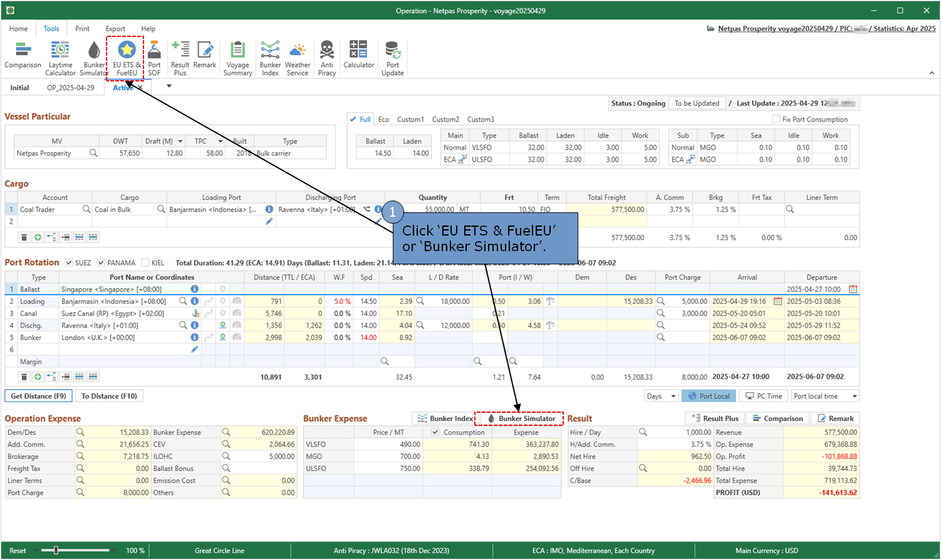The width and height of the screenshot is (941, 560).
Task: Open the Export menu tab
Action: pos(115,29)
